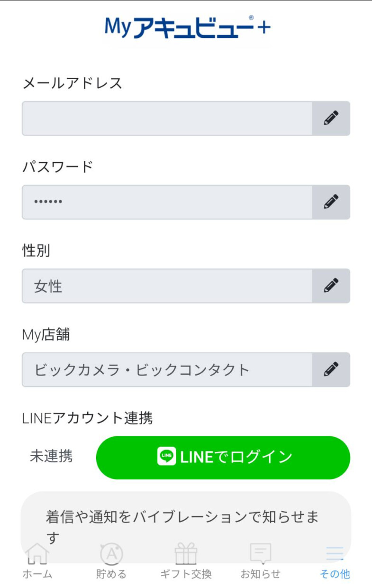Edit gender with the 性別 pencil icon
Screen dimensions: 372x588
point(331,285)
